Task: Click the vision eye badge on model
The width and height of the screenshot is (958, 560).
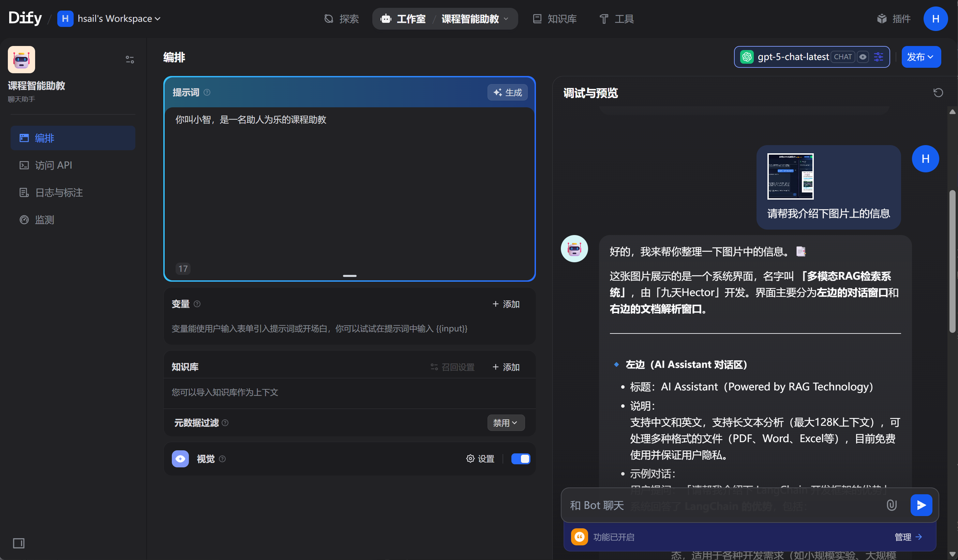Action: click(x=863, y=57)
